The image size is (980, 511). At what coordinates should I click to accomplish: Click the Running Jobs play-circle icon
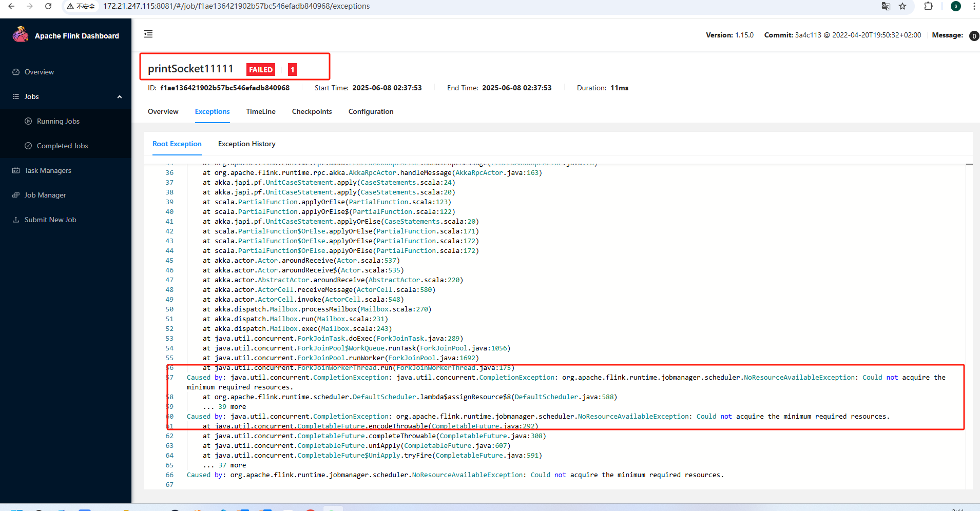[x=28, y=121]
